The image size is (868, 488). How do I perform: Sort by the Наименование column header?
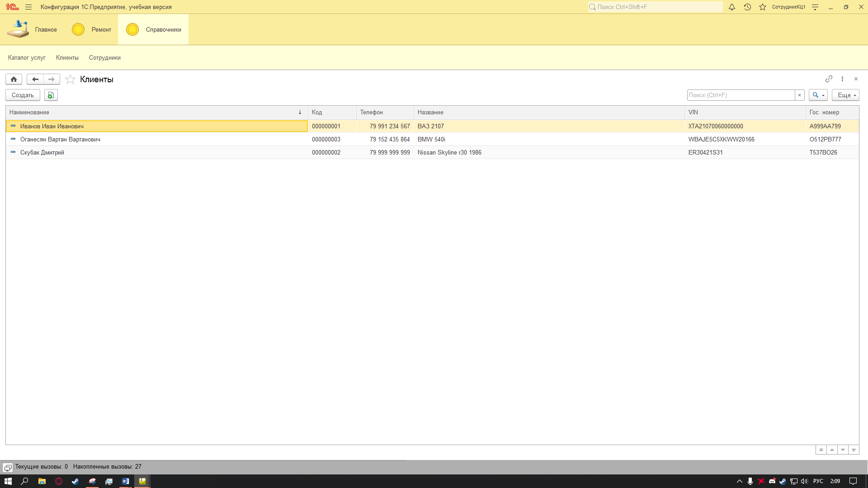(157, 113)
